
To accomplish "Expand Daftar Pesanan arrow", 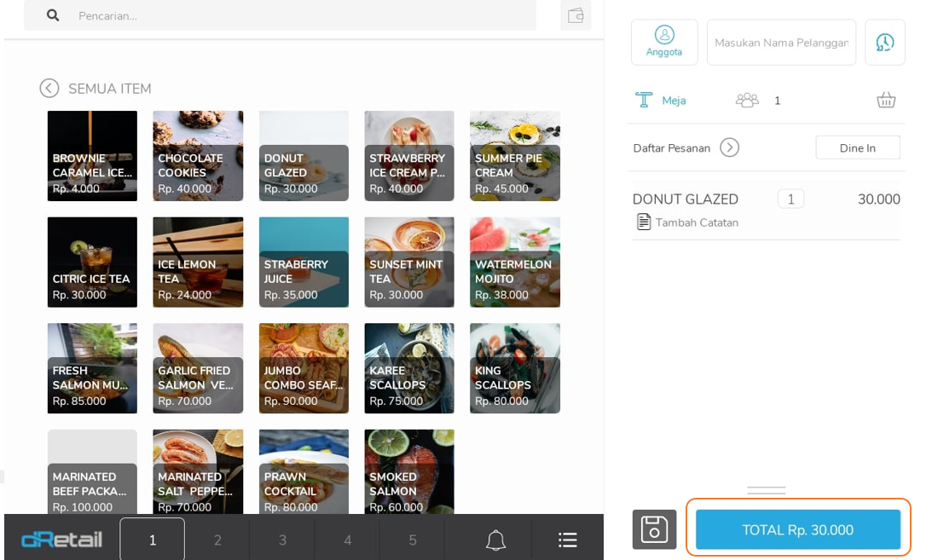I will tap(729, 147).
